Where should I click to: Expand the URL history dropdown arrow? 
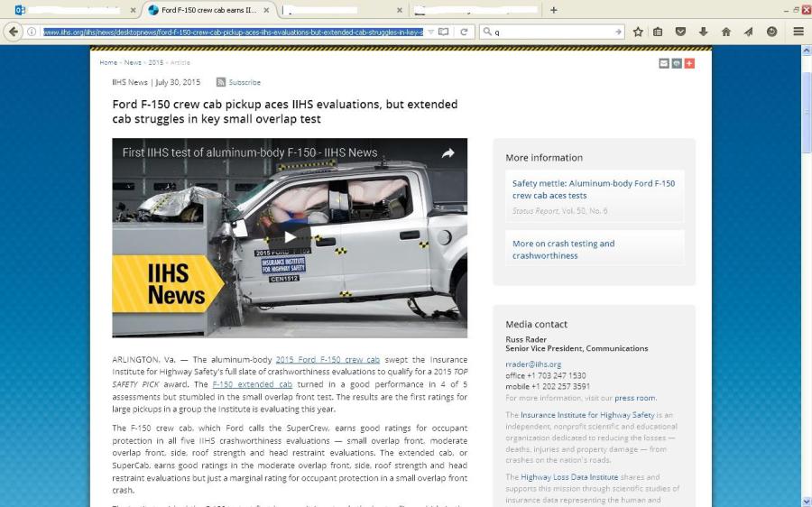[431, 32]
